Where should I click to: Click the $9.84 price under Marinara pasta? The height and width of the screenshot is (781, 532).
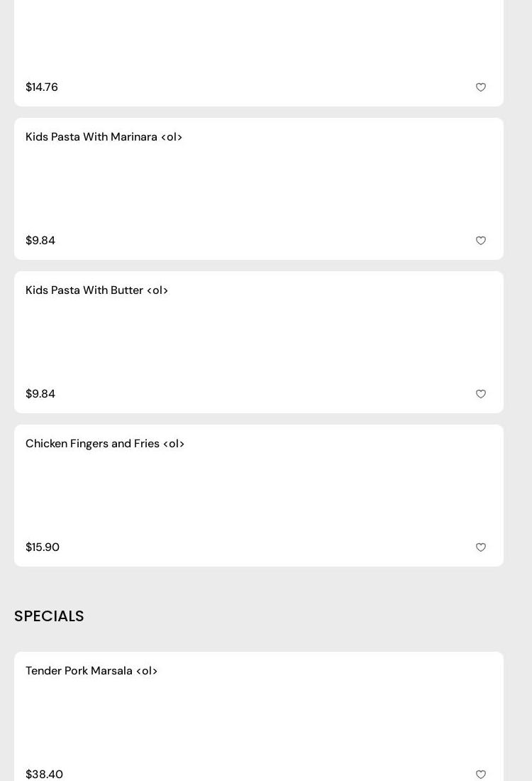[x=40, y=241]
